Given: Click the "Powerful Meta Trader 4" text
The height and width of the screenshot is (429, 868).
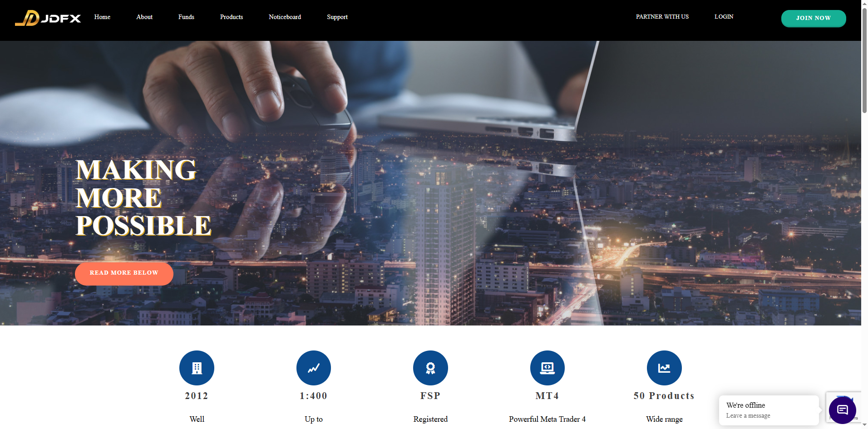Looking at the screenshot, I should pyautogui.click(x=547, y=419).
